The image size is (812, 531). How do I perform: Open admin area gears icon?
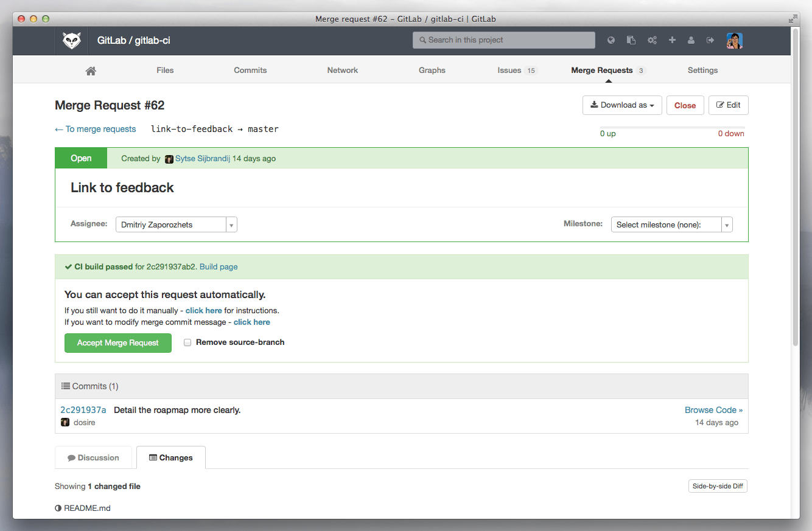652,40
